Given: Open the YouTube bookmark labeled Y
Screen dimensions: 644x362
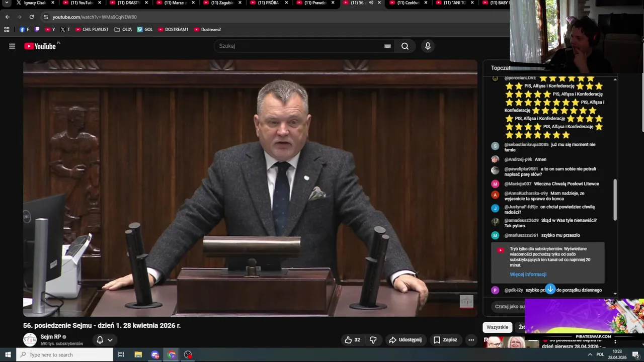Looking at the screenshot, I should [50, 30].
